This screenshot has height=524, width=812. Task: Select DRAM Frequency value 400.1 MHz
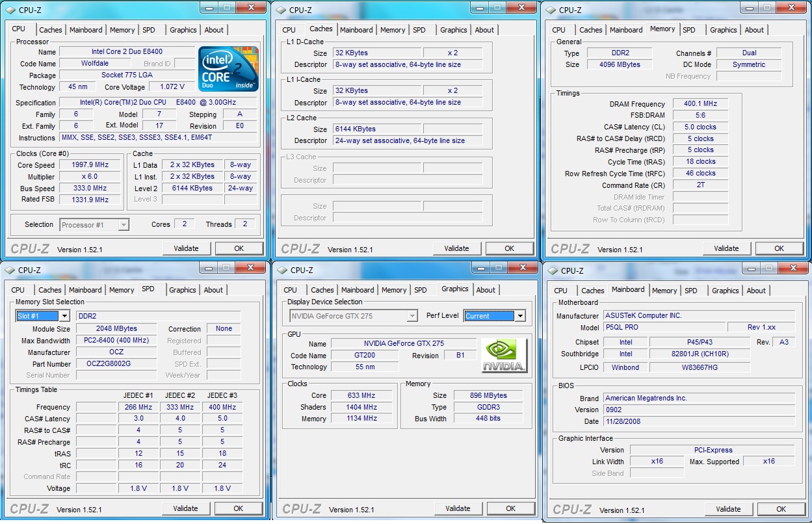pyautogui.click(x=700, y=103)
